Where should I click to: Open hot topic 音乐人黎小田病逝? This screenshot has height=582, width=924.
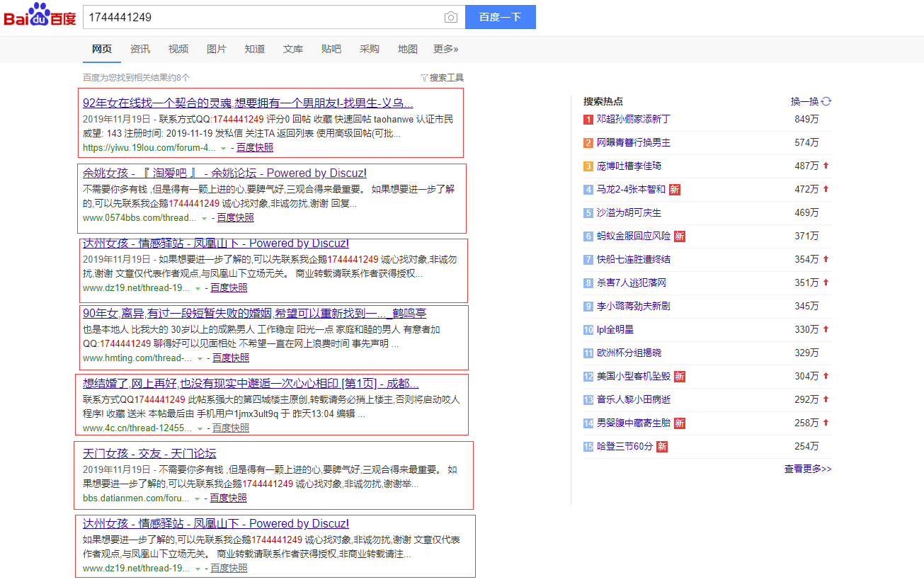[x=633, y=399]
